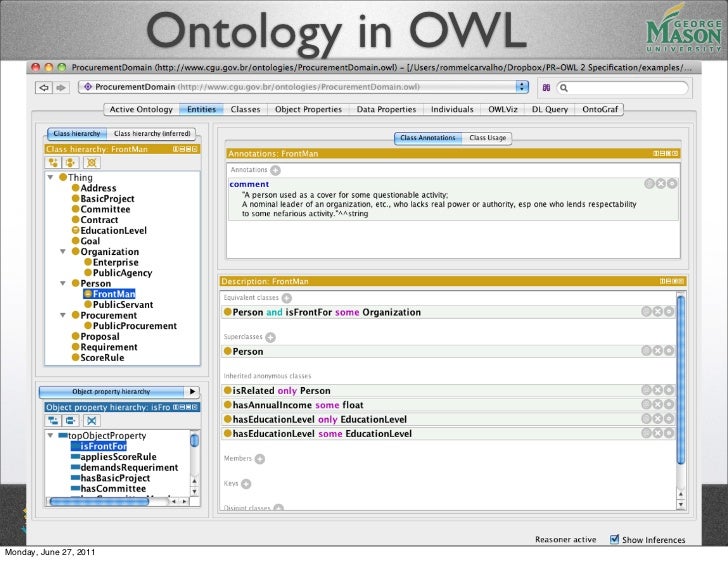Viewport: 728px width, 561px height.
Task: Add an equivalent class via plus icon
Action: coord(286,298)
